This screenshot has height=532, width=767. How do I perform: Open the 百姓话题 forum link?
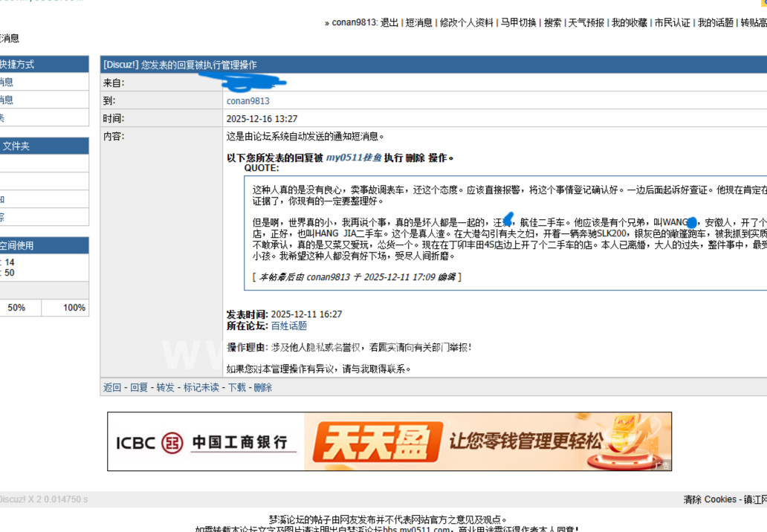point(289,325)
